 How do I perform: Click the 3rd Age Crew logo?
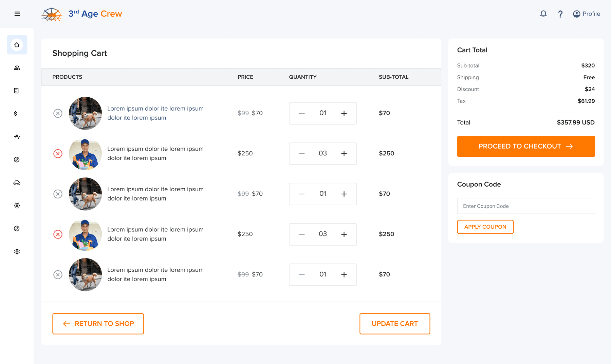81,14
